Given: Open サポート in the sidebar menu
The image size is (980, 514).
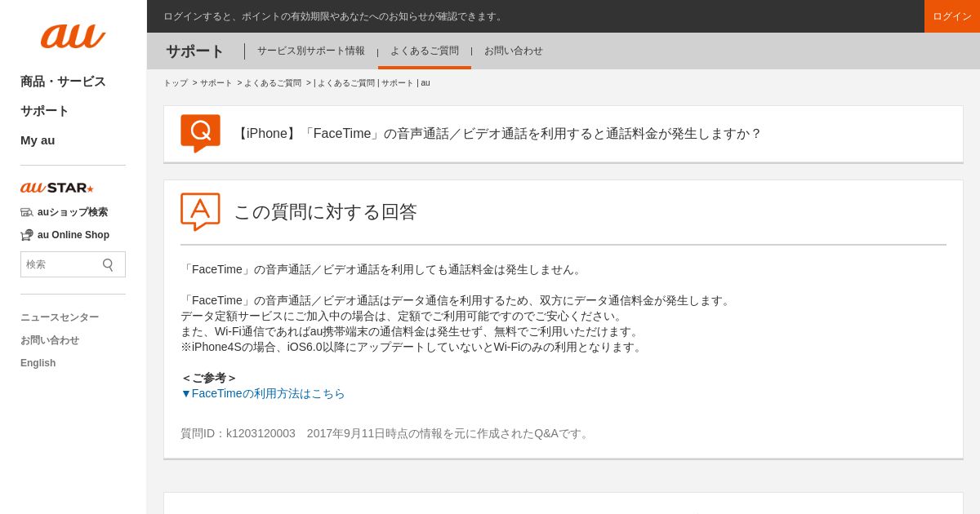Looking at the screenshot, I should coord(45,111).
